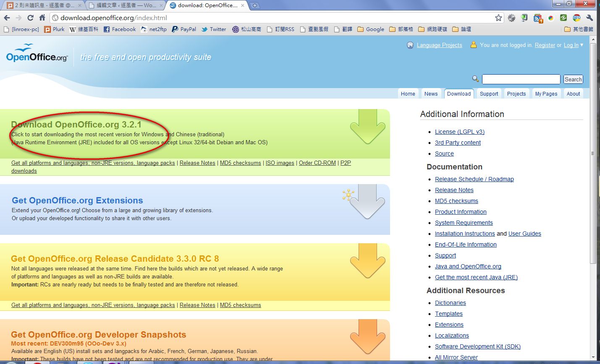Open the Installation Instructions link
Viewport: 600px width, 364px height.
pos(465,234)
